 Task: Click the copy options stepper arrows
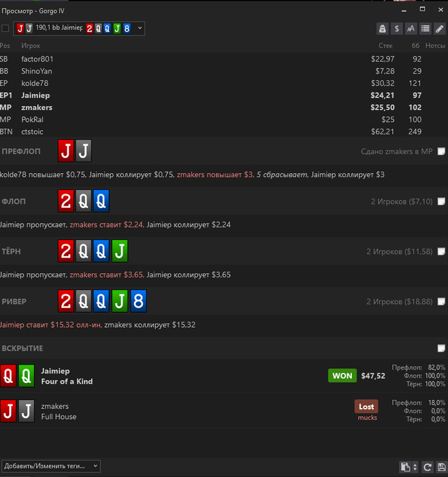(415, 467)
